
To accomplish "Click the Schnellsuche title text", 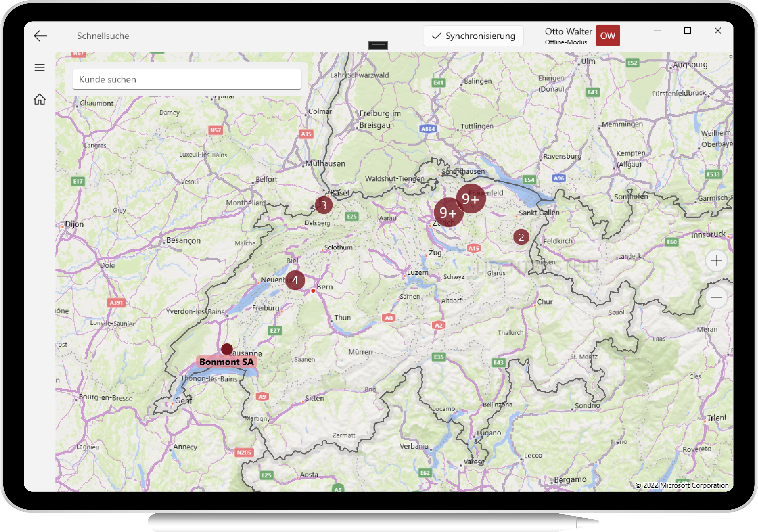I will [103, 36].
